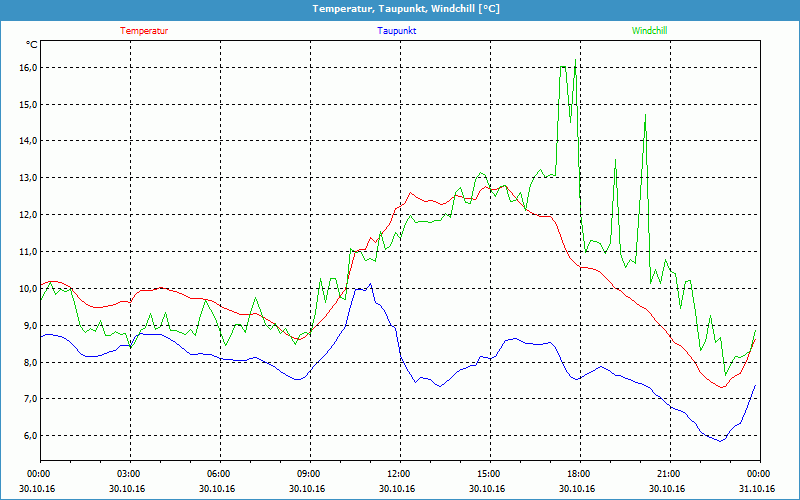Click the 13,0 y-axis value
Screen dimensions: 800x500
28,178
